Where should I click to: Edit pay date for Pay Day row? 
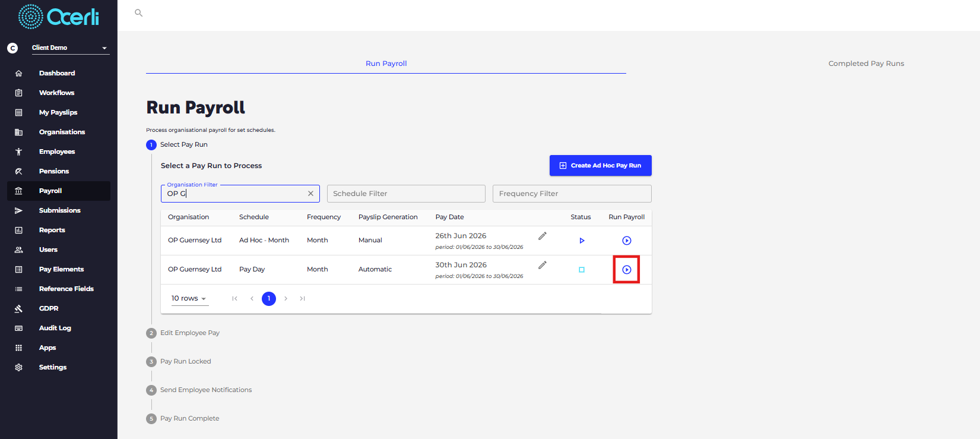point(543,265)
